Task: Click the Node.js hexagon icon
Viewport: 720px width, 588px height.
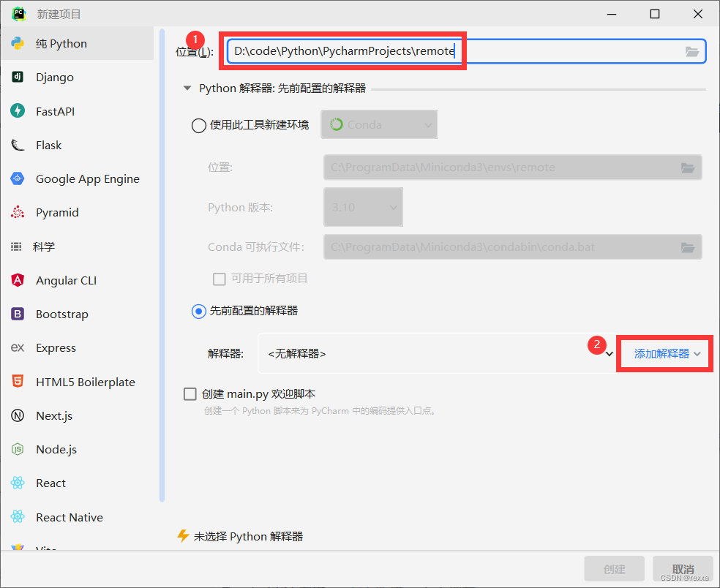Action: (18, 449)
